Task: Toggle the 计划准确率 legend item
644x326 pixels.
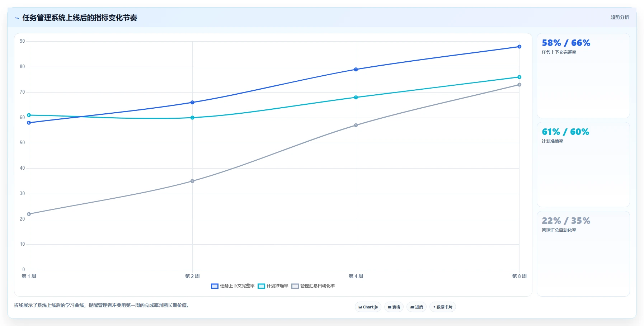Action: pyautogui.click(x=273, y=286)
